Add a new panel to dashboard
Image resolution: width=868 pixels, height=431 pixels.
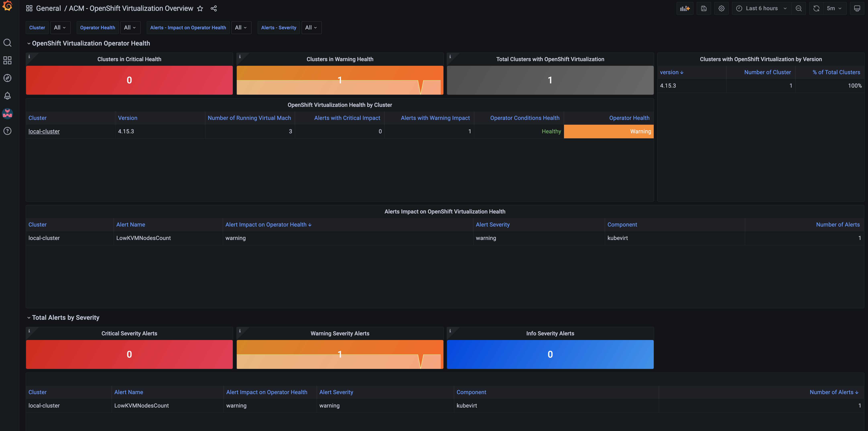pos(685,8)
